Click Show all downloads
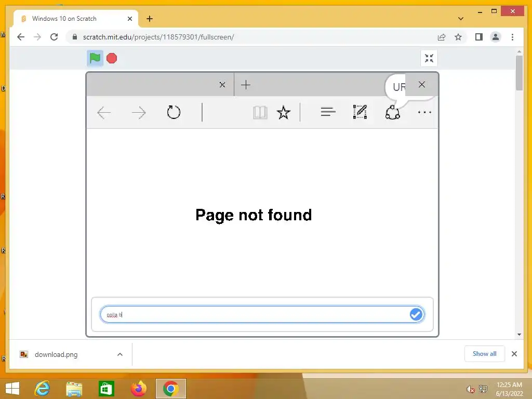 pyautogui.click(x=485, y=354)
